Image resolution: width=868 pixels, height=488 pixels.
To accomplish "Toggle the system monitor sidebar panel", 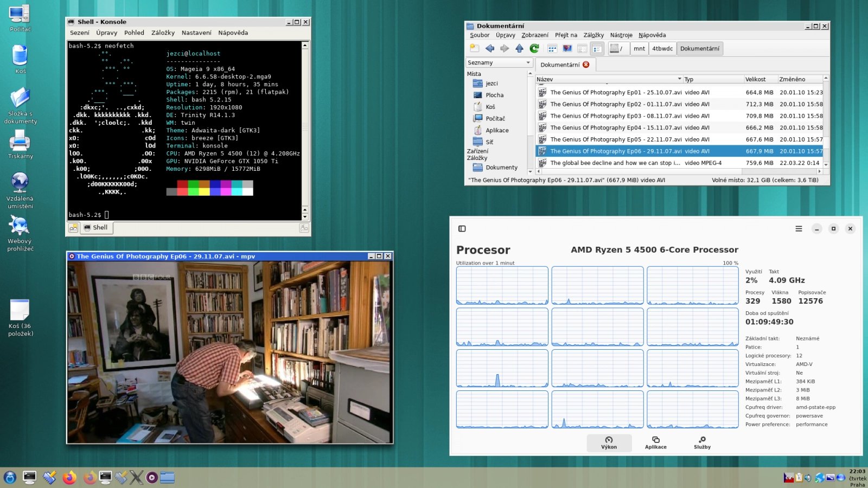I will (x=462, y=229).
